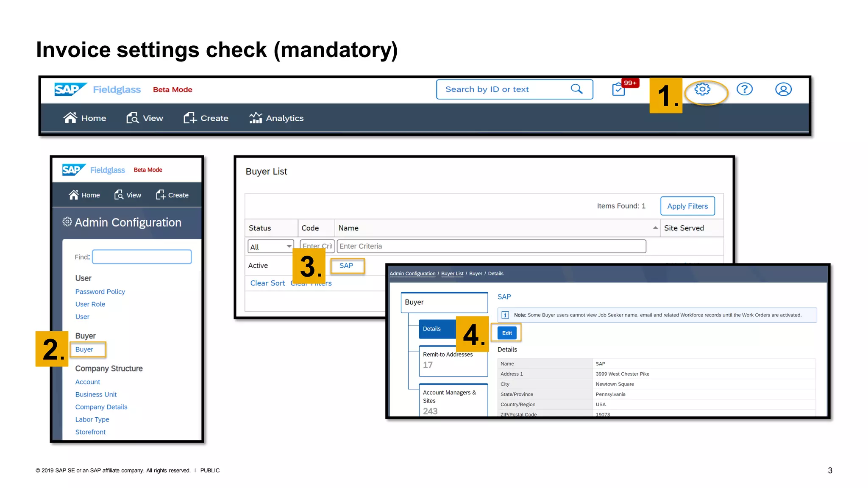Sort by Name column using the arrow

(x=655, y=228)
